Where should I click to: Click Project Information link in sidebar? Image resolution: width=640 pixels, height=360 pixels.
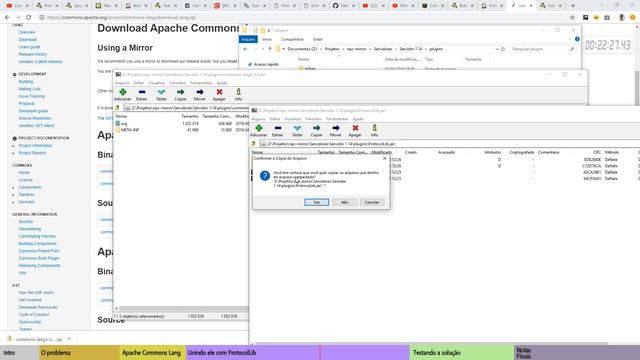tap(35, 146)
